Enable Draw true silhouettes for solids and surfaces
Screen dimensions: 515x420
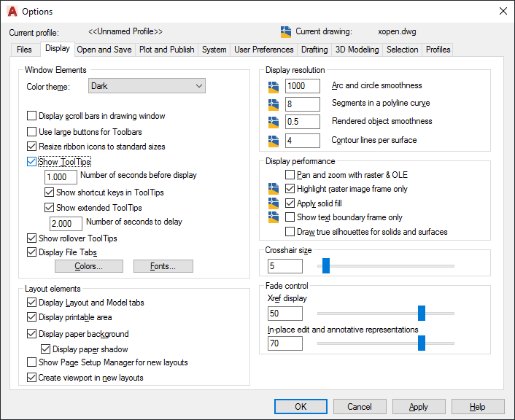[290, 232]
